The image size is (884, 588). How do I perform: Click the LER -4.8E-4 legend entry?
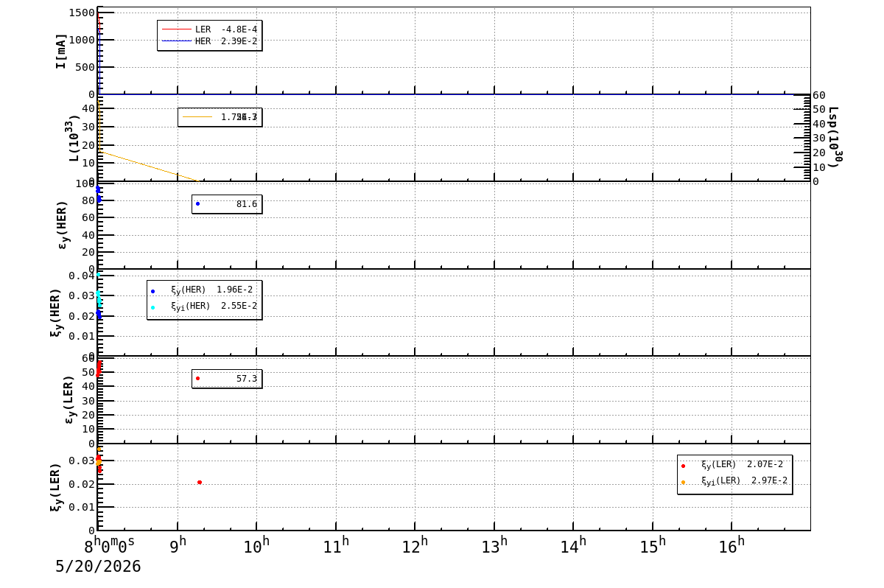tap(210, 29)
